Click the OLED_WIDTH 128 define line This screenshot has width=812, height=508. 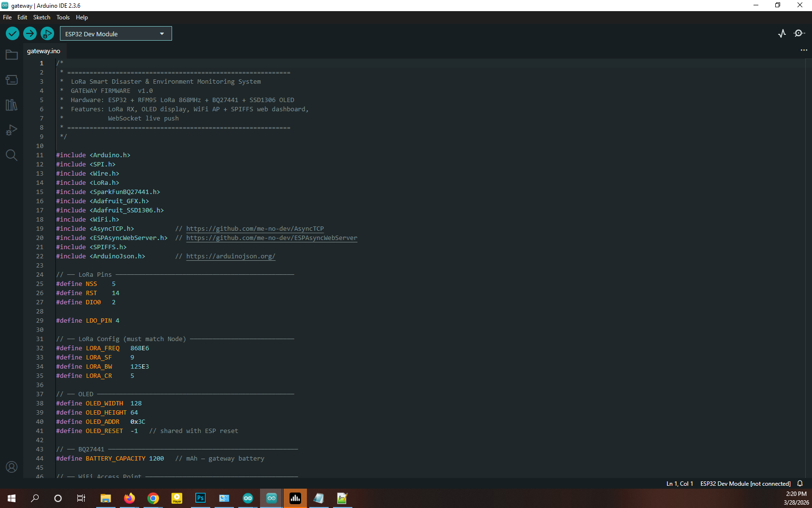(x=99, y=403)
